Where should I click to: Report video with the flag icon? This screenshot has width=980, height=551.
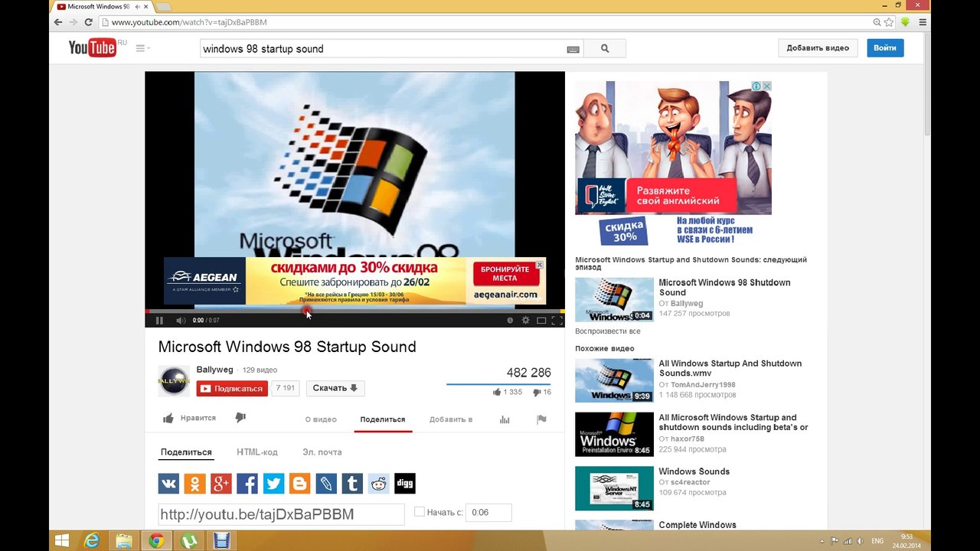tap(541, 419)
